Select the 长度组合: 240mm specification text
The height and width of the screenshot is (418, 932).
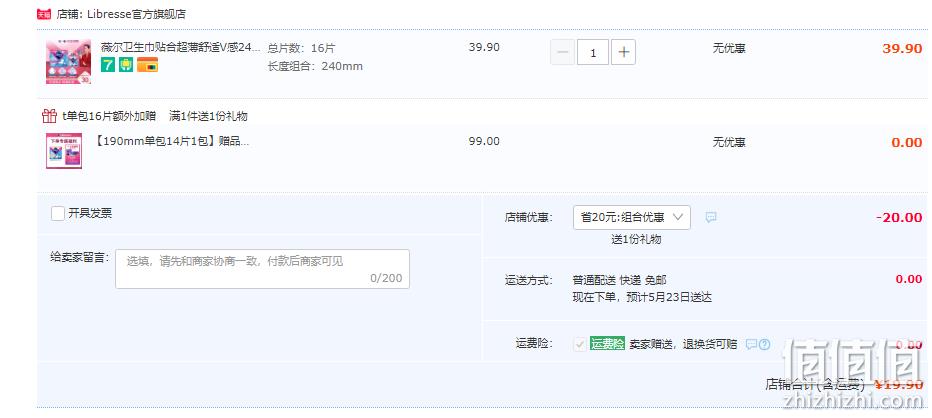tap(315, 66)
